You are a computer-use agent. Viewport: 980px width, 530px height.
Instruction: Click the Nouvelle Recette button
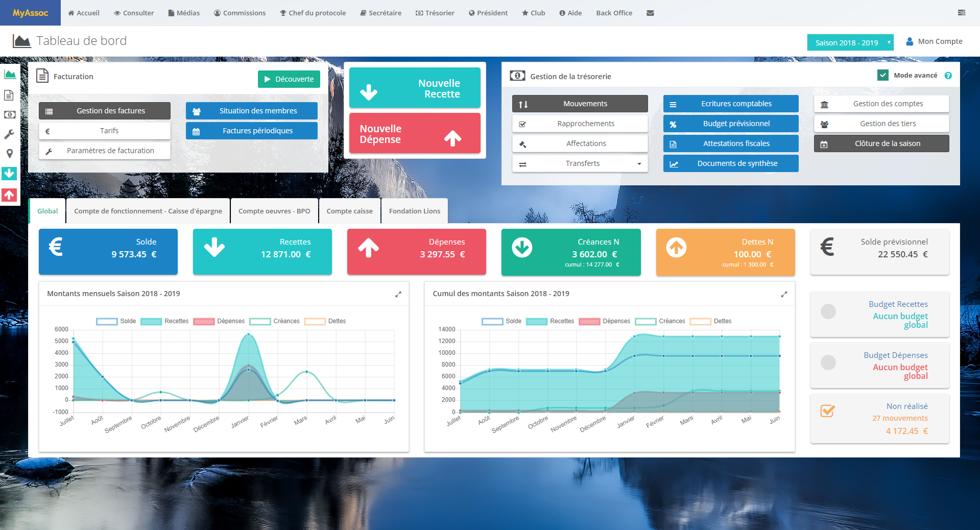(x=414, y=88)
